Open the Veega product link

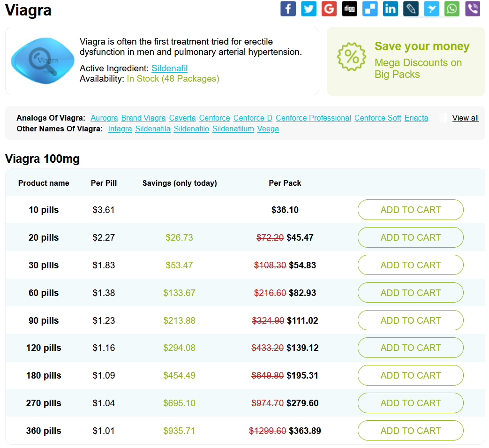268,129
